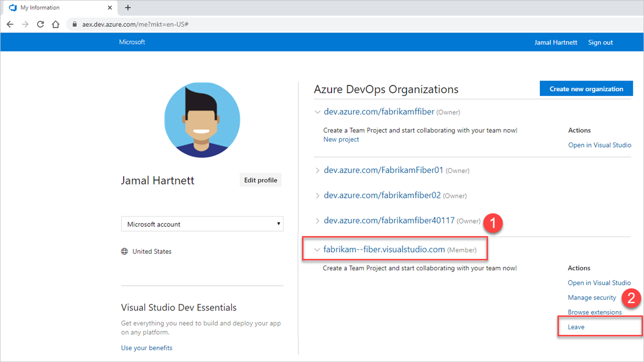The width and height of the screenshot is (644, 362).
Task: Close the My Information tab
Action: point(110,8)
